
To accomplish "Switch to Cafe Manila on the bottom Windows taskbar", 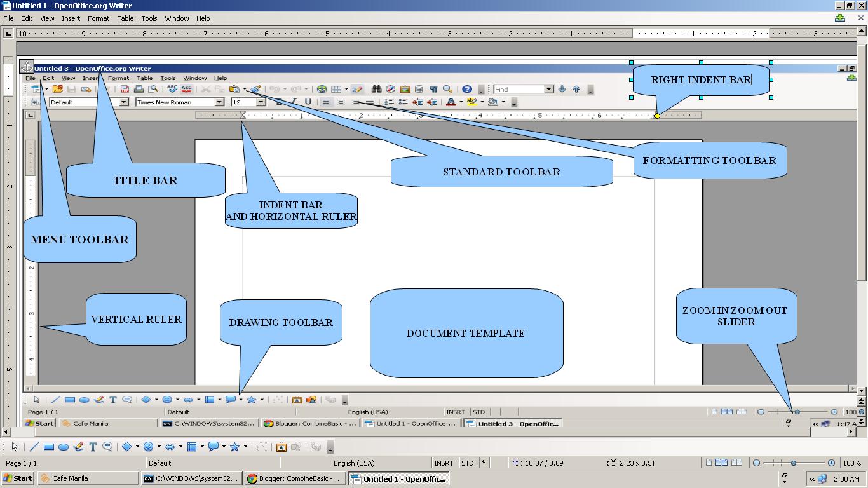I will (88, 478).
